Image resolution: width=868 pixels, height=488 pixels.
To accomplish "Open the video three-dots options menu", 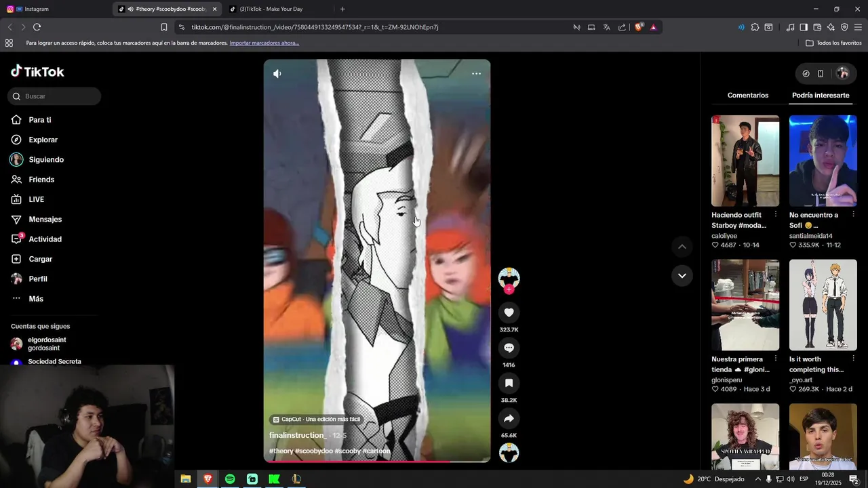I will [476, 74].
